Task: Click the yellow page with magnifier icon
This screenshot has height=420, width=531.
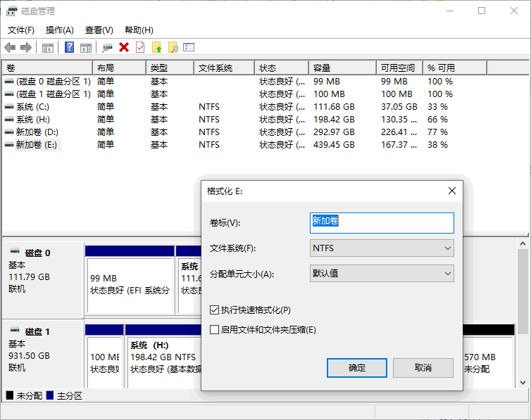Action: (173, 47)
